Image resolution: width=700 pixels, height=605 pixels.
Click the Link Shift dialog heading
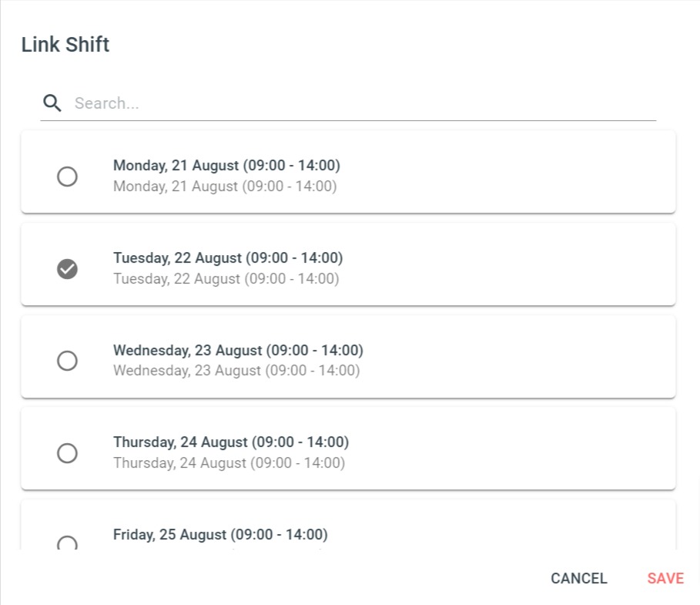65,45
